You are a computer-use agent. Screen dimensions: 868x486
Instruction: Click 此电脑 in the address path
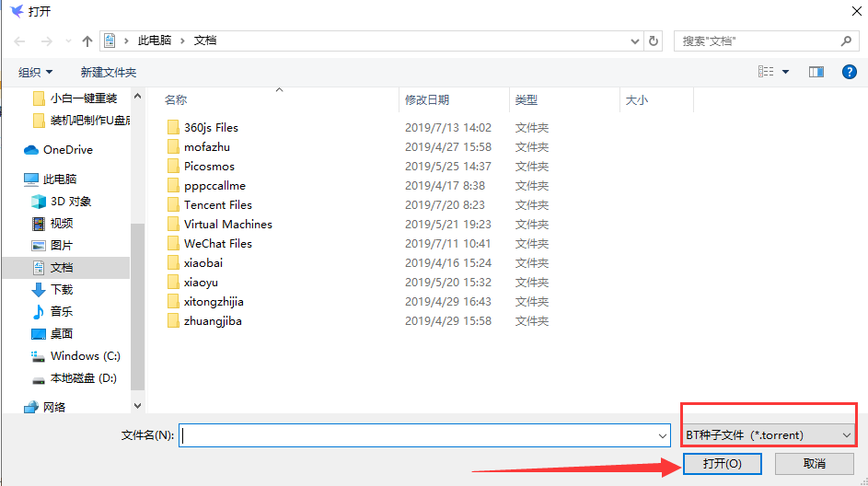click(155, 40)
